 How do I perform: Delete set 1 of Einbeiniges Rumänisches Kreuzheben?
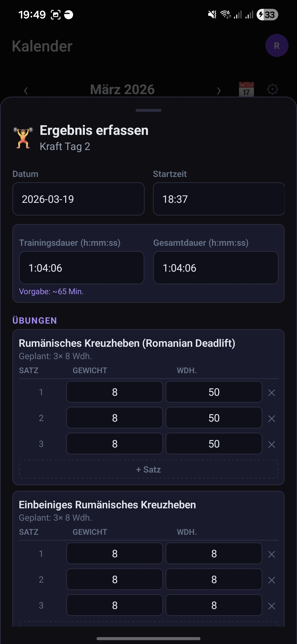click(271, 554)
